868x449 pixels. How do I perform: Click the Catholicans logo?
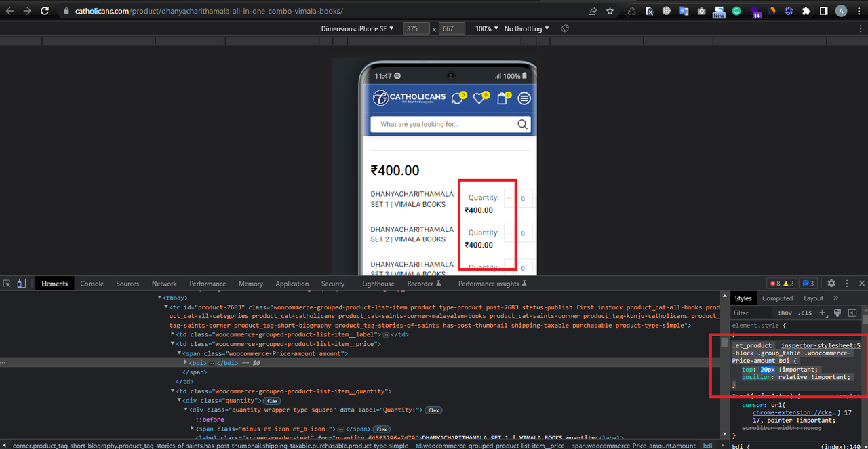point(409,98)
